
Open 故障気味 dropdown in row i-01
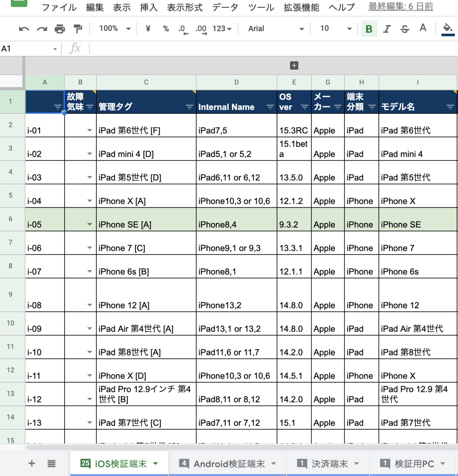pos(90,131)
